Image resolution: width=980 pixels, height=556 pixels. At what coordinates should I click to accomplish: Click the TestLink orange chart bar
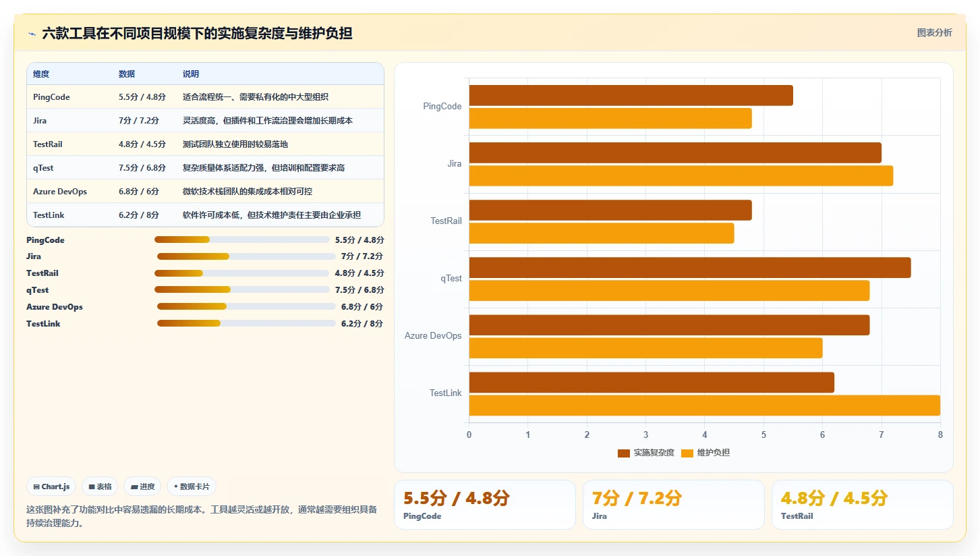[x=705, y=405]
